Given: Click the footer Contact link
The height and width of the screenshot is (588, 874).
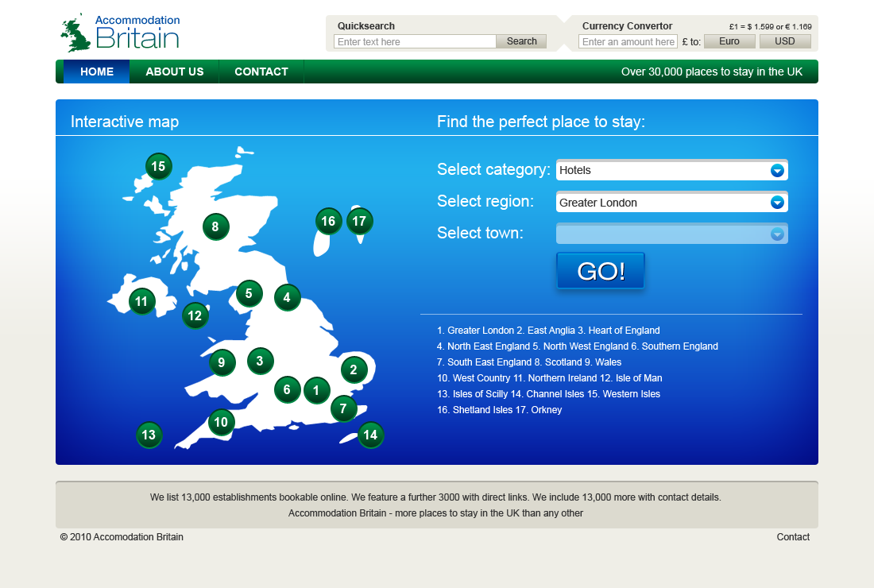Looking at the screenshot, I should pyautogui.click(x=792, y=537).
